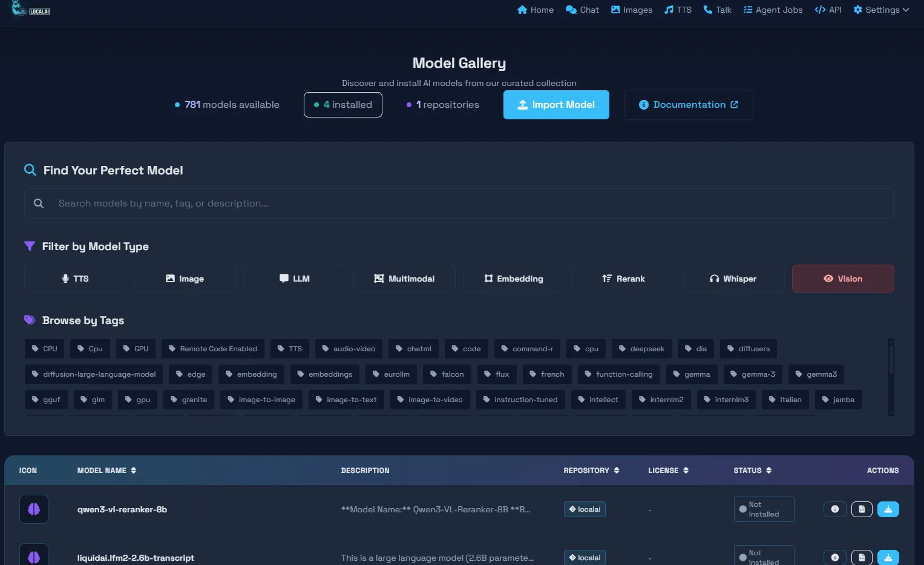Image resolution: width=924 pixels, height=565 pixels.
Task: Go to Agent Jobs in navigation
Action: (773, 10)
